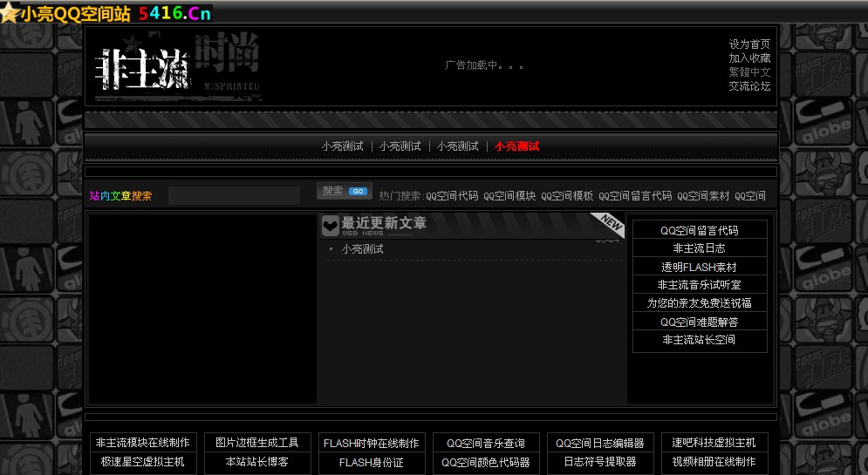Click the 站内文章搜索 colorful label
868x475 pixels.
click(x=120, y=196)
